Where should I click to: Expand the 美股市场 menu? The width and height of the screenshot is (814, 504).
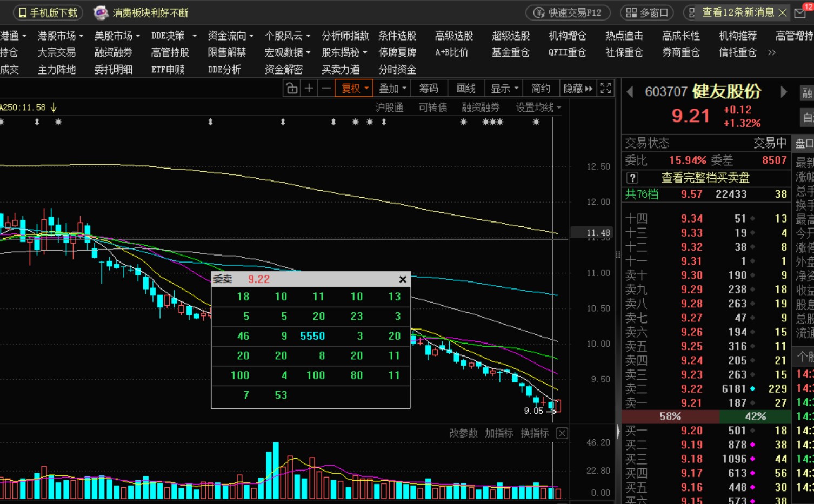tap(117, 36)
